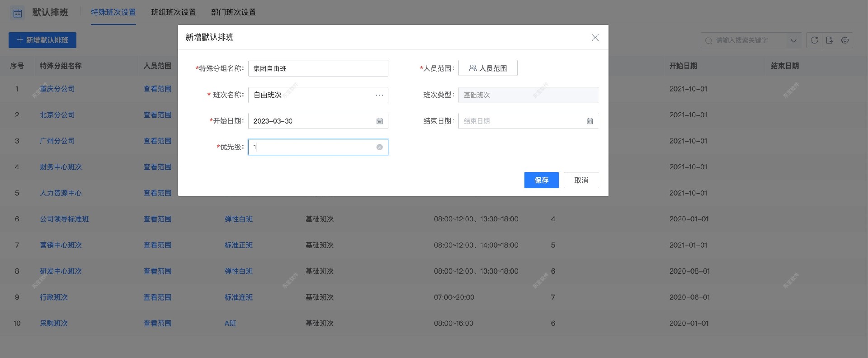The height and width of the screenshot is (358, 868).
Task: Clear the priority field with the clear icon
Action: click(x=379, y=147)
